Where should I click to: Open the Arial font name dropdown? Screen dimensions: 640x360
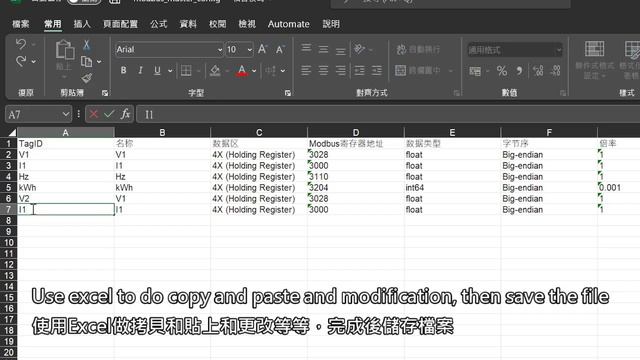point(220,50)
